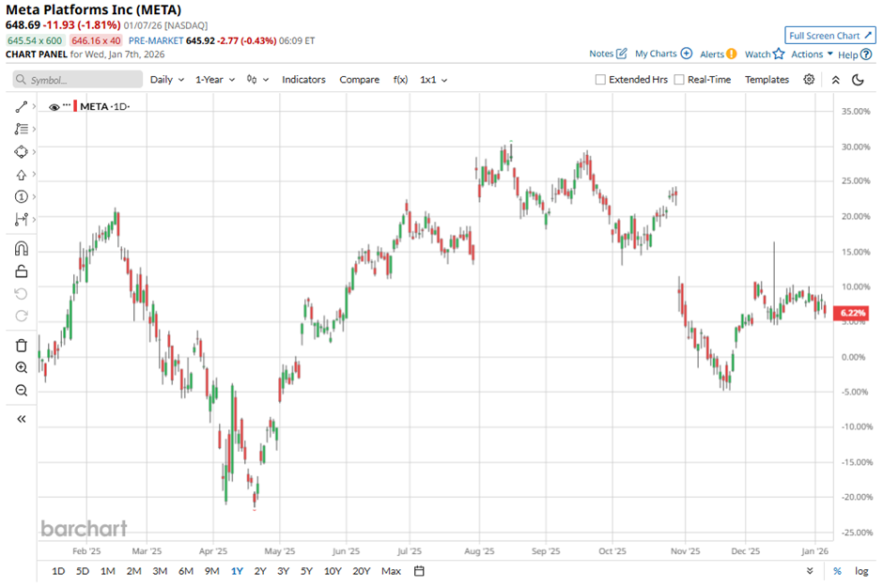The height and width of the screenshot is (588, 883).
Task: Expand the trend line tool submenu arrow
Action: pos(35,106)
